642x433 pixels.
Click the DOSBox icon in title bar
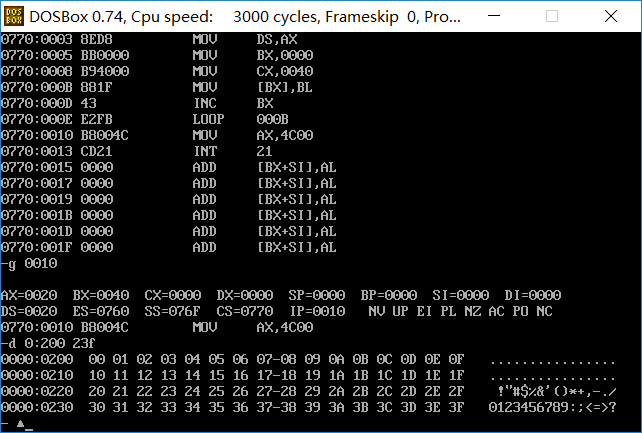[14, 16]
